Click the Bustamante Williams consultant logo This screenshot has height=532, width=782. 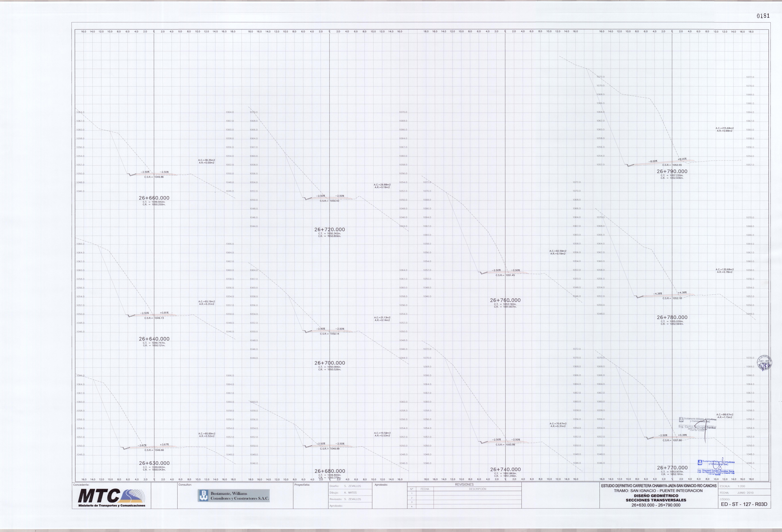[234, 496]
